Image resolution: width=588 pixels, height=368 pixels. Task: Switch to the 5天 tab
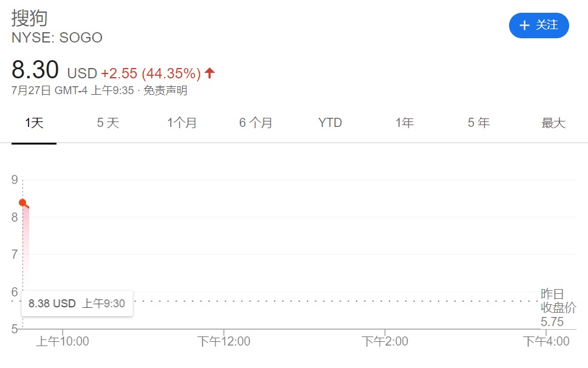click(x=108, y=123)
